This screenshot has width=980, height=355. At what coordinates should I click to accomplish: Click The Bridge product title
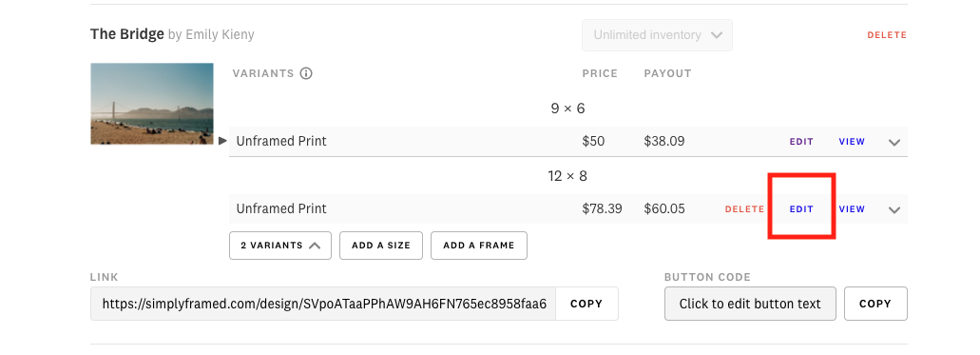click(126, 34)
